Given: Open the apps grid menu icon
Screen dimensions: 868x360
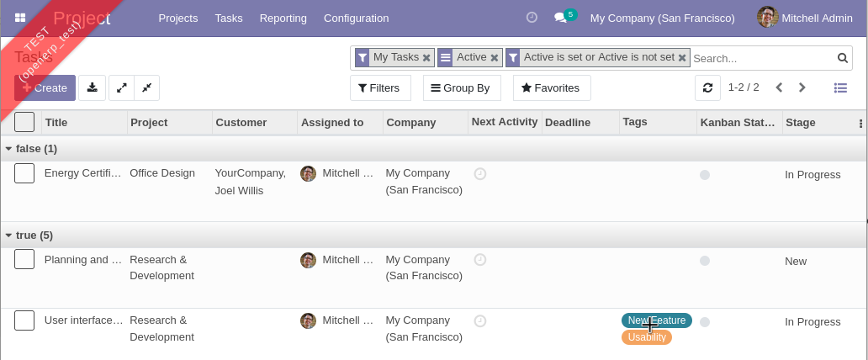Looking at the screenshot, I should tap(20, 18).
